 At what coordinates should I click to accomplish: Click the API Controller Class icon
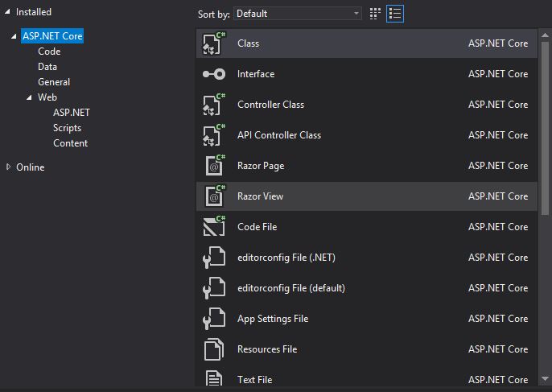point(214,135)
